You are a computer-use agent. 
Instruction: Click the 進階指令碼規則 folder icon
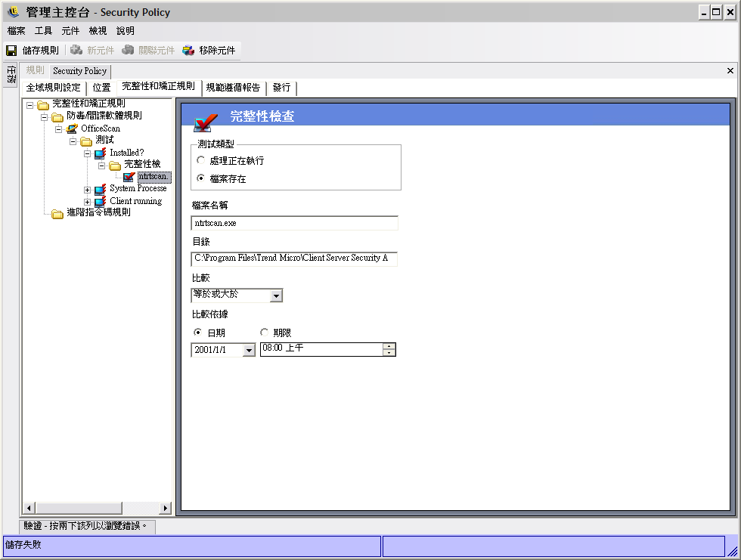(57, 215)
